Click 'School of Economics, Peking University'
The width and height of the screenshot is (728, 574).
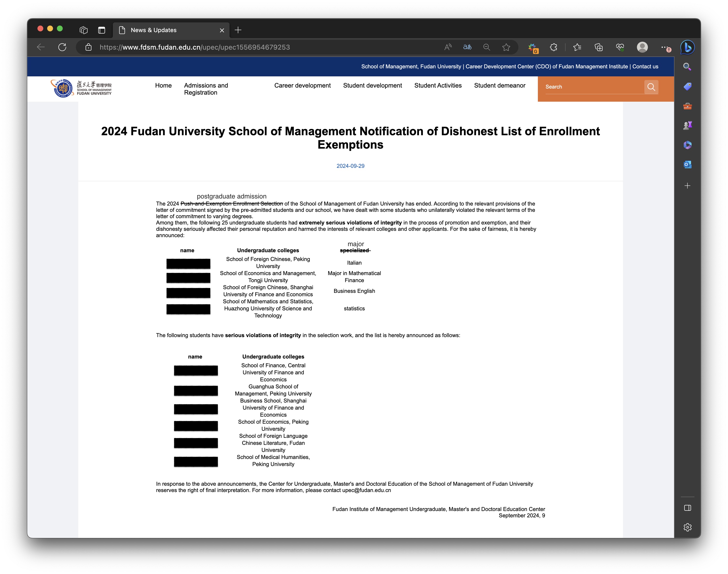pos(273,425)
